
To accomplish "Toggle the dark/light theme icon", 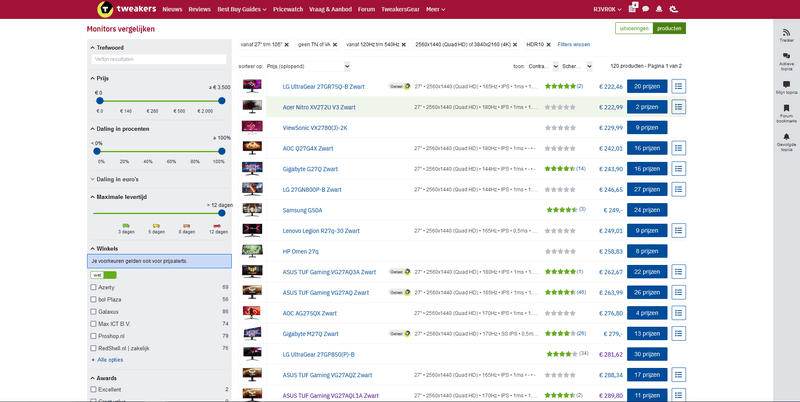I will pyautogui.click(x=673, y=9).
